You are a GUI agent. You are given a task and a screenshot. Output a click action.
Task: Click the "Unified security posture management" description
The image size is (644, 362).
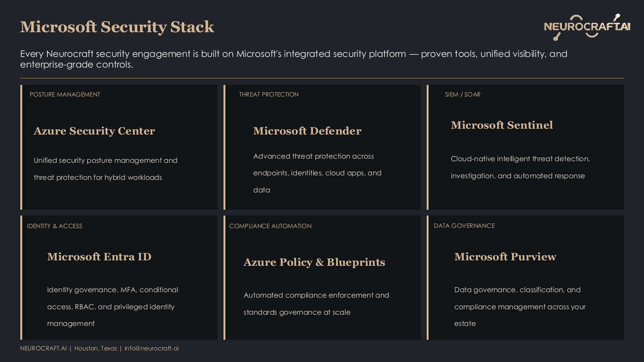point(106,169)
